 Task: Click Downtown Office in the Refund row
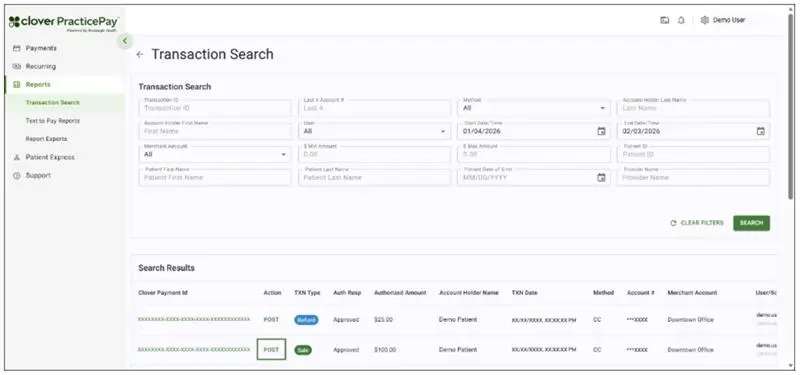point(690,320)
